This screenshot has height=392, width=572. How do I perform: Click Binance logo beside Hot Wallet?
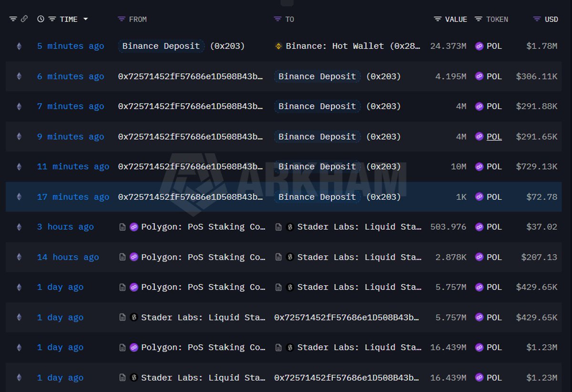(279, 46)
